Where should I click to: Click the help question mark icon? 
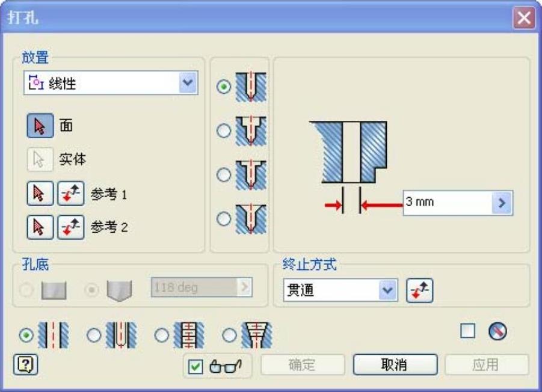coord(26,364)
